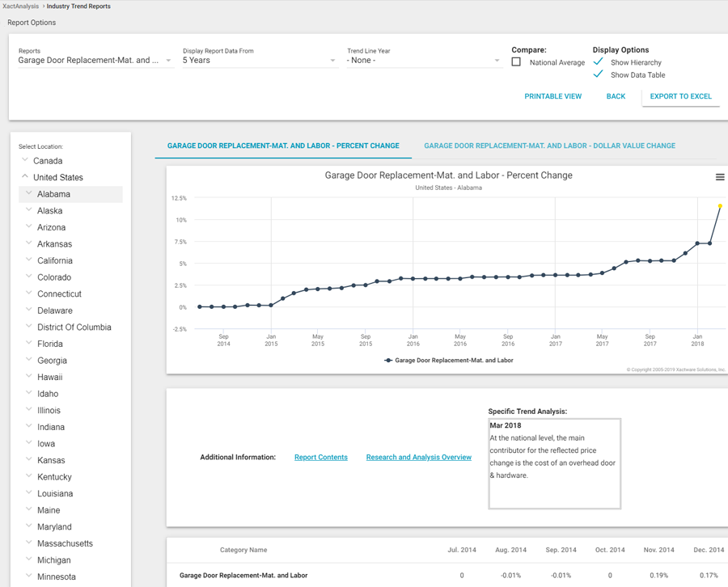Screen dimensions: 728x587
Task: Switch to the Dollar Value Change tab
Action: pos(549,146)
